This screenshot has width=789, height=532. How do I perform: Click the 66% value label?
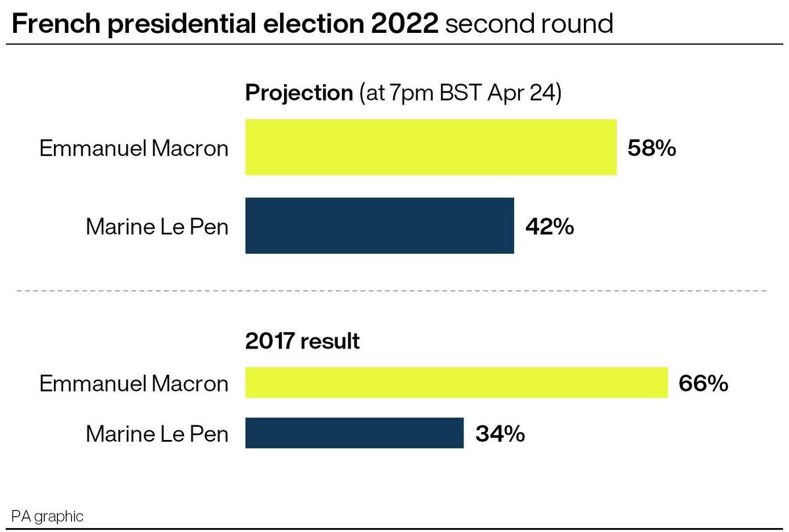click(704, 383)
